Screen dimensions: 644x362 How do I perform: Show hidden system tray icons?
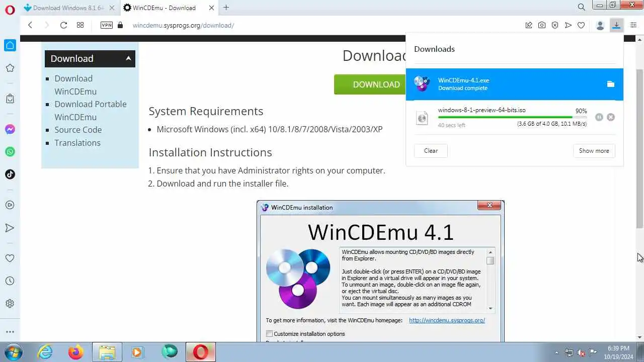coord(556,352)
